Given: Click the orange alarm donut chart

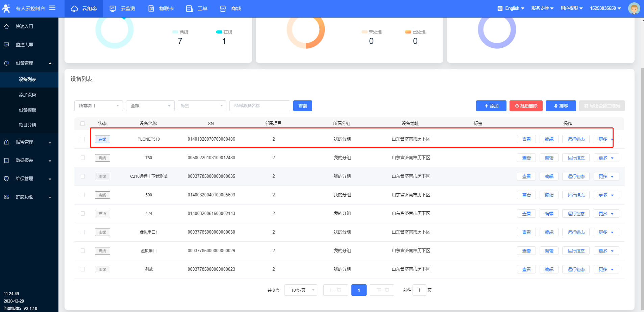Looking at the screenshot, I should coord(306,30).
